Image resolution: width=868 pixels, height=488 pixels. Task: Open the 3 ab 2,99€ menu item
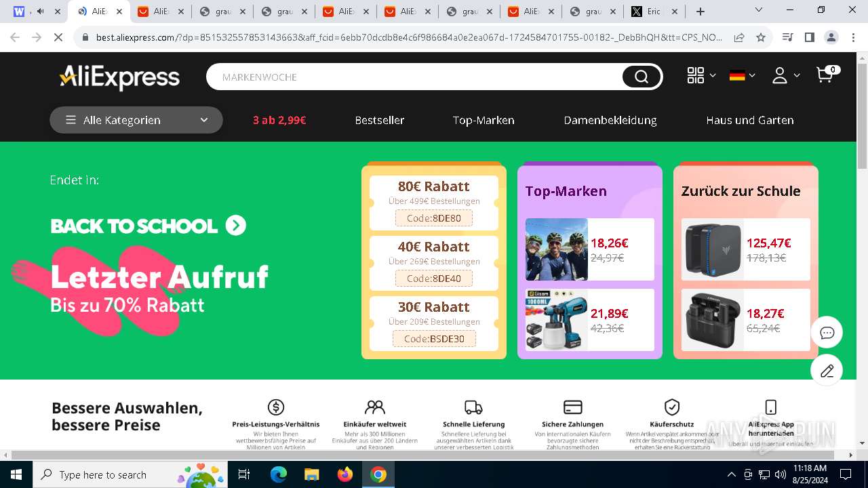[x=279, y=120]
